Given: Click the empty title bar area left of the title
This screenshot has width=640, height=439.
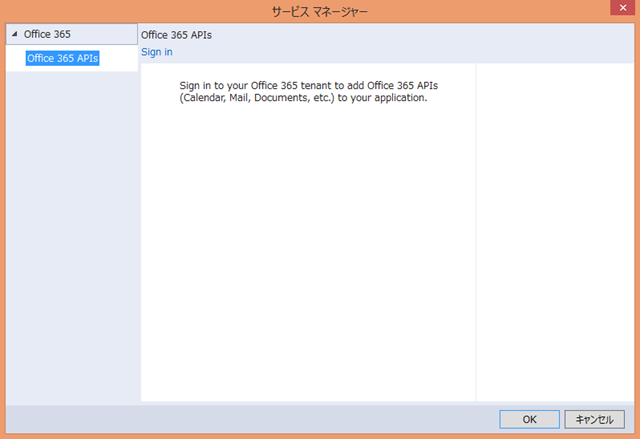Looking at the screenshot, I should point(120,12).
